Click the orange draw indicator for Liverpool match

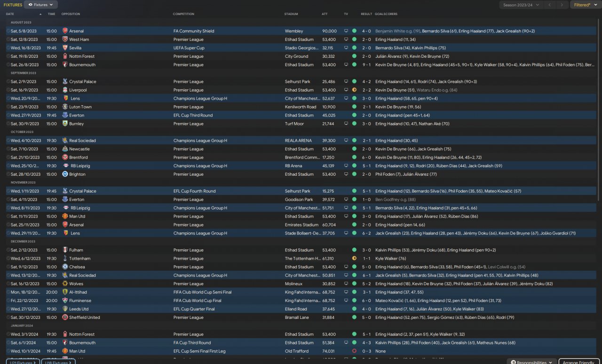coord(354,90)
